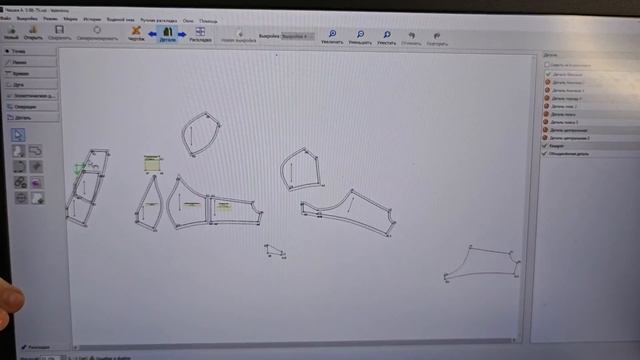Select the teardrop-shaped pattern piece on canvas
The height and width of the screenshot is (360, 640).
149,203
